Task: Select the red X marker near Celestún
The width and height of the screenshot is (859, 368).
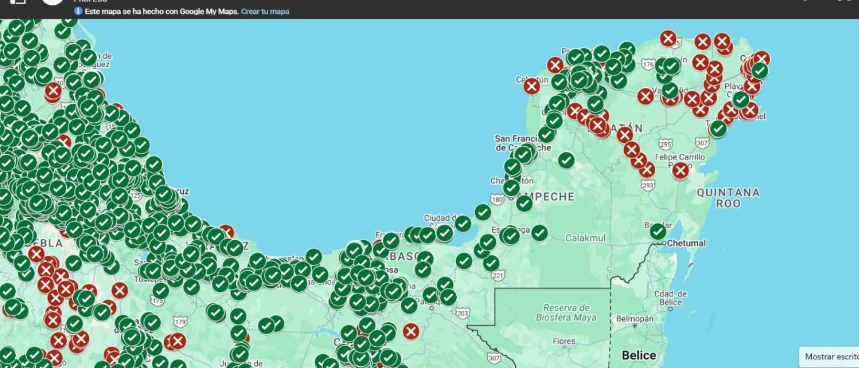Action: [x=531, y=86]
